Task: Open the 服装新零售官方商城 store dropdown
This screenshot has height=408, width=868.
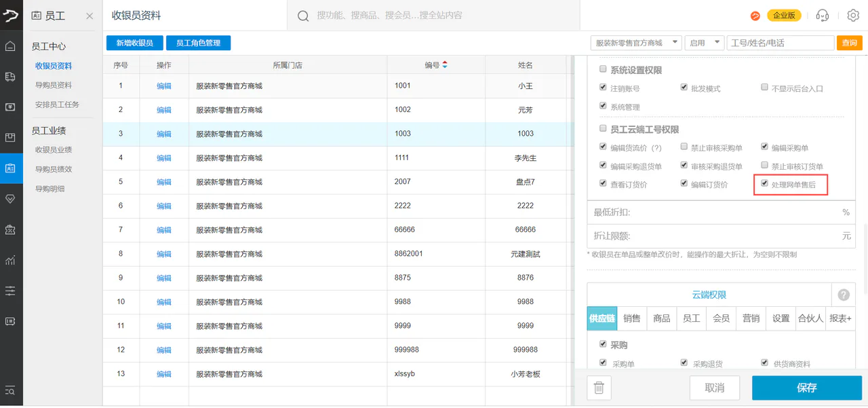Action: 636,43
